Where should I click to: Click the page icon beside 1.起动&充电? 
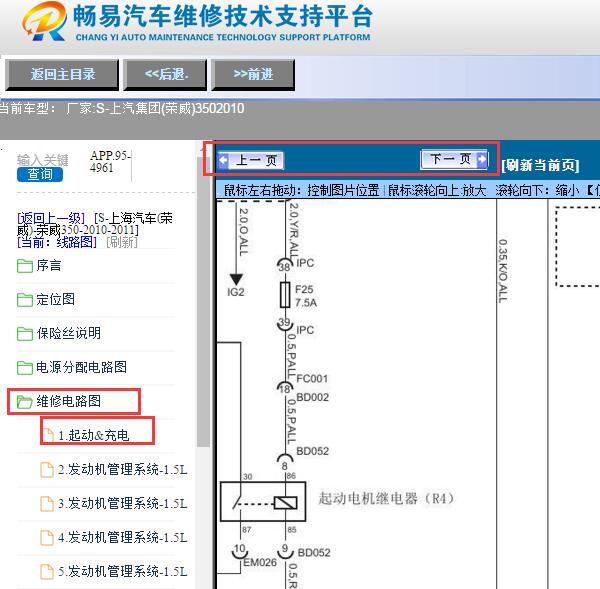pyautogui.click(x=48, y=435)
